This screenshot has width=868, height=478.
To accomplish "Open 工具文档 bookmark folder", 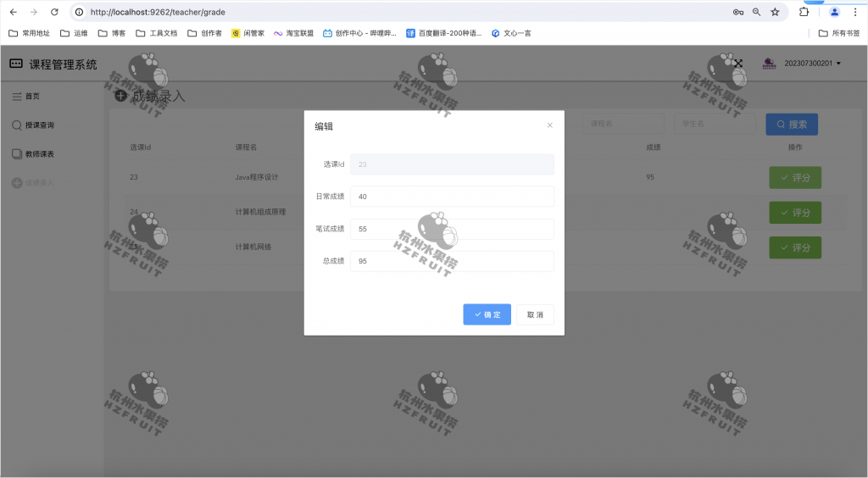I will (x=157, y=33).
